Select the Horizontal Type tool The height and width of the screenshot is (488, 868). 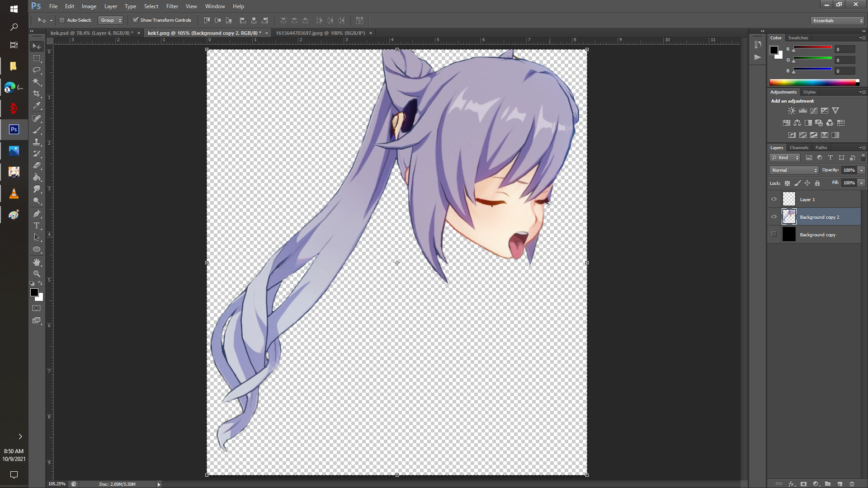click(x=37, y=225)
